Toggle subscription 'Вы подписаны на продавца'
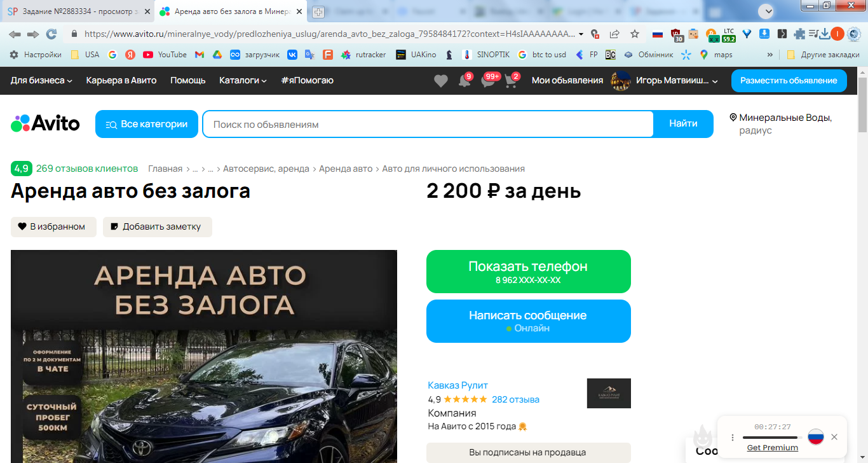The image size is (868, 463). [528, 453]
